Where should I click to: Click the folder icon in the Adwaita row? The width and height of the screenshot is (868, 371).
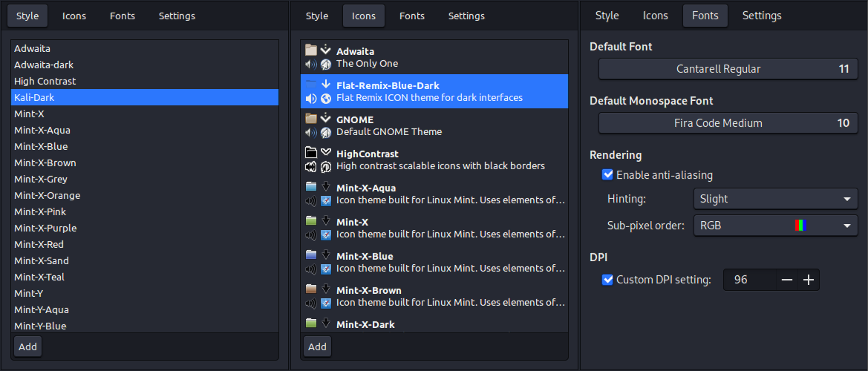(x=311, y=50)
